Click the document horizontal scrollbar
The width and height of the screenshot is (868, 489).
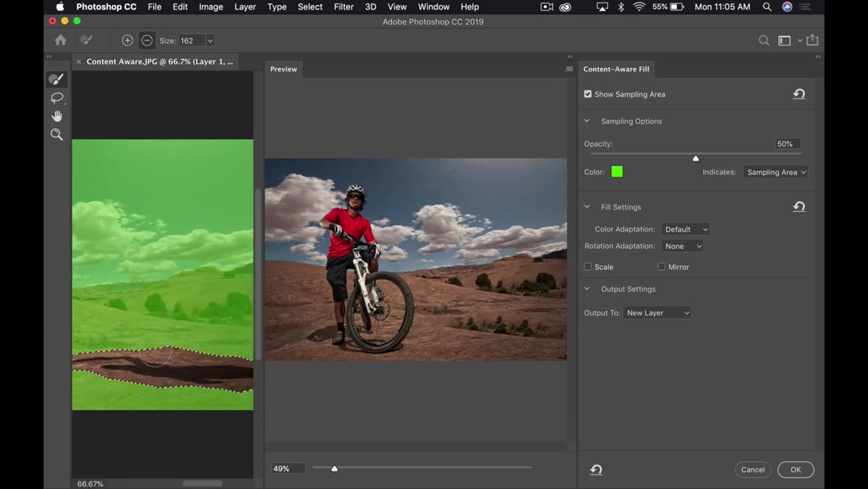click(x=203, y=483)
